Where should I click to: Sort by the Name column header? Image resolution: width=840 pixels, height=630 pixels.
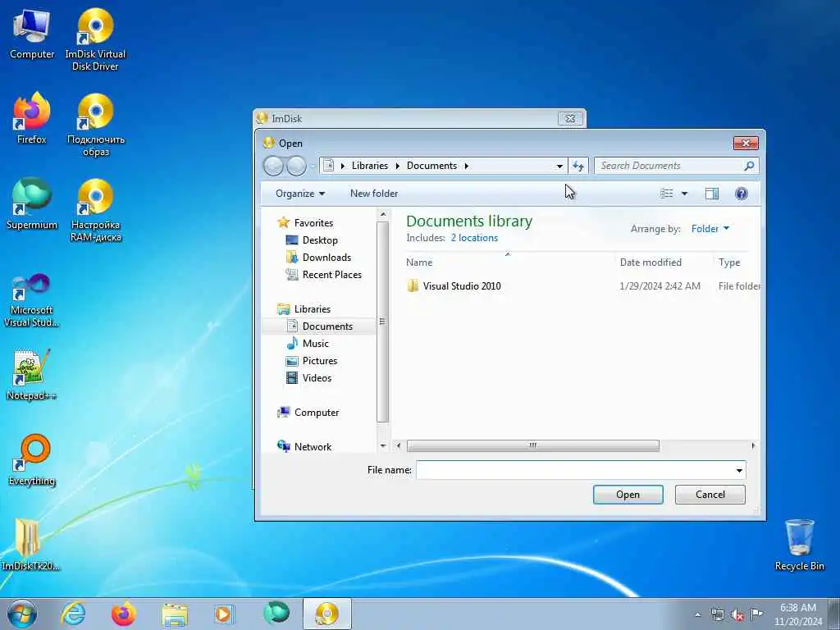tap(419, 262)
